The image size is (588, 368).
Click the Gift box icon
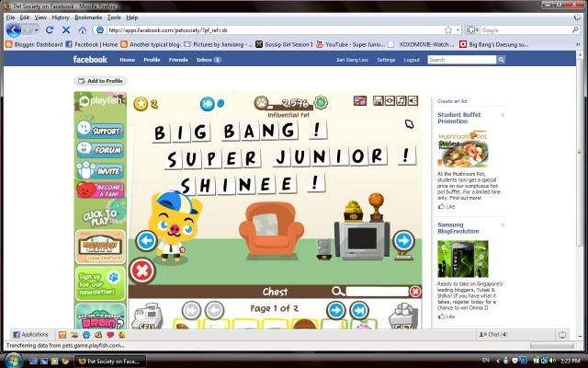[x=403, y=316]
